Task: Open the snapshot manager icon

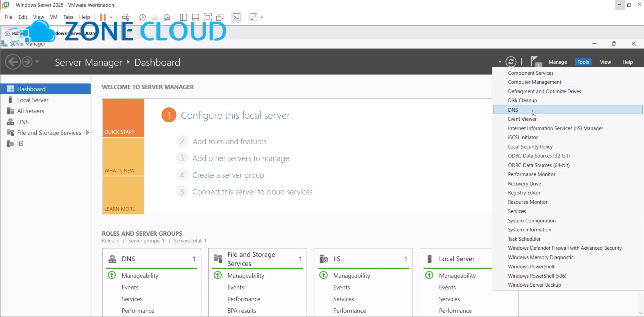Action: (167, 17)
